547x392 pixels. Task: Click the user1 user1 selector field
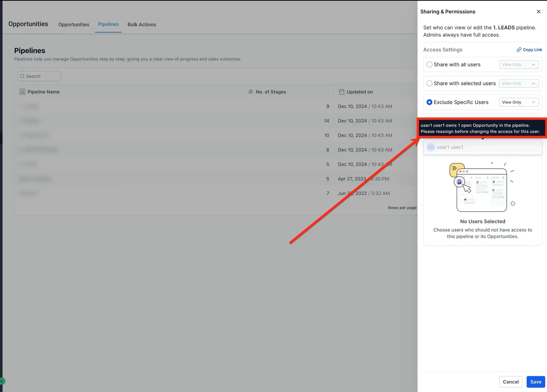point(482,147)
